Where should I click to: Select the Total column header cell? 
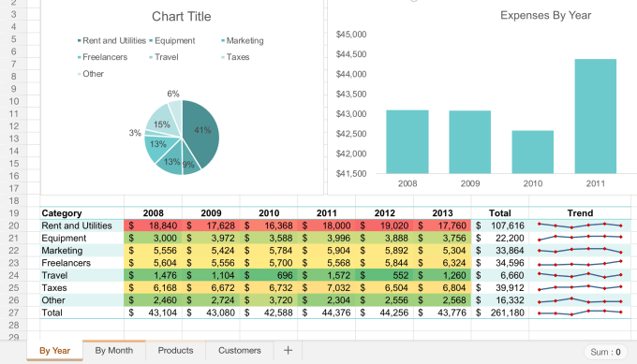[500, 213]
